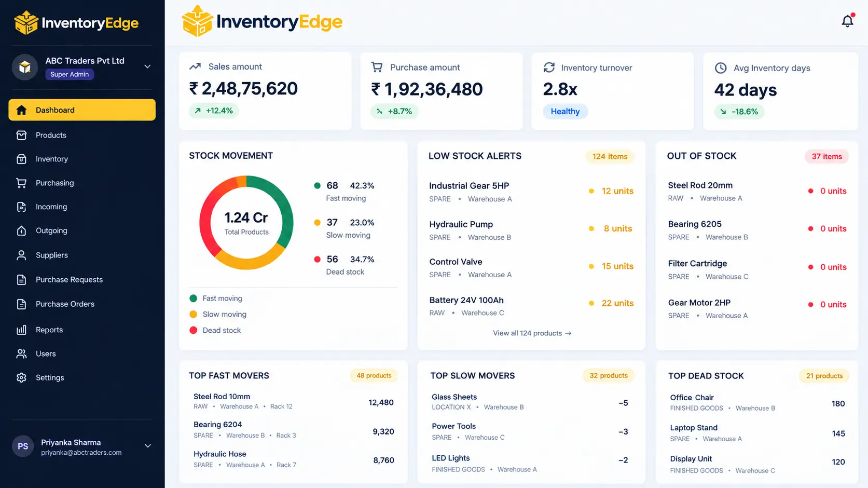Click the Suppliers person icon
The width and height of the screenshot is (868, 488).
coord(21,255)
